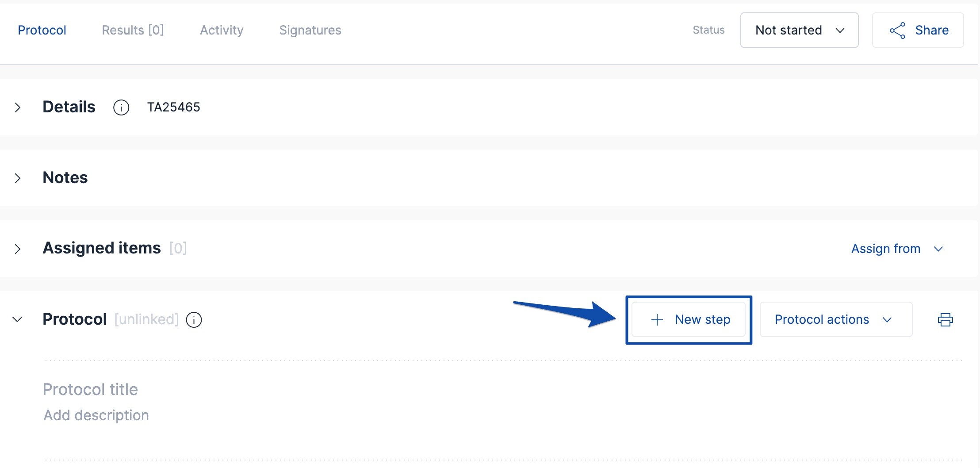Click the Protocol title field
This screenshot has height=468, width=980.
click(x=90, y=389)
